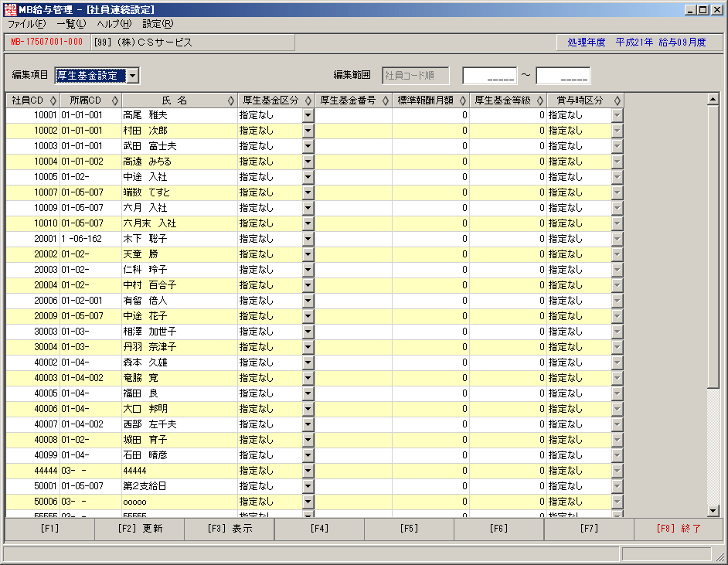Open the 設定(R) menu
Viewport: 728px width, 565px height.
(x=158, y=24)
